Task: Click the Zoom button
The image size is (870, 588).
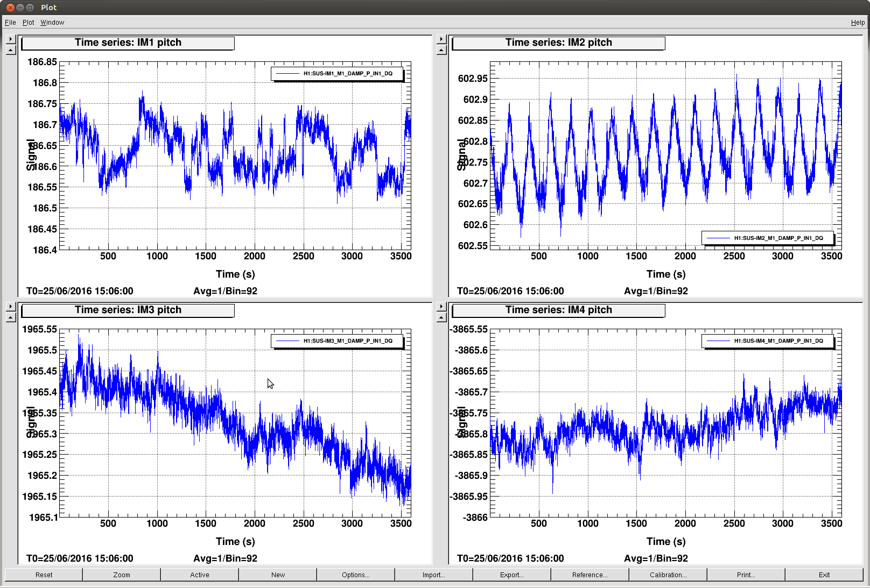Action: click(x=122, y=575)
